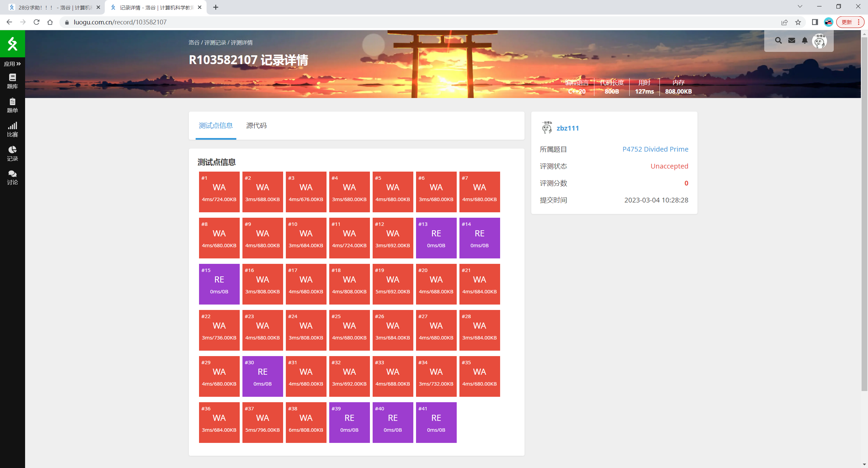
Task: Open the 讨论 discussion page
Action: point(12,178)
